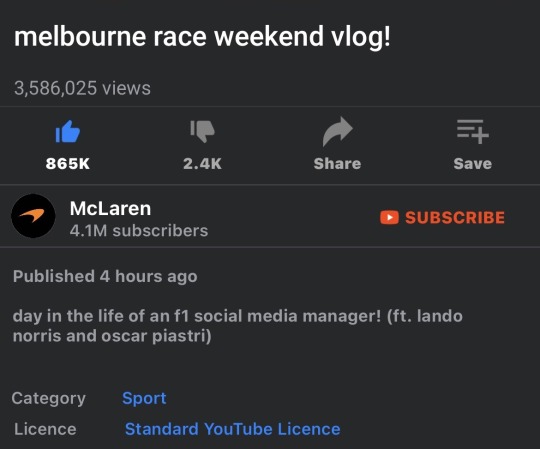Open the McLaren channel name

(x=110, y=208)
